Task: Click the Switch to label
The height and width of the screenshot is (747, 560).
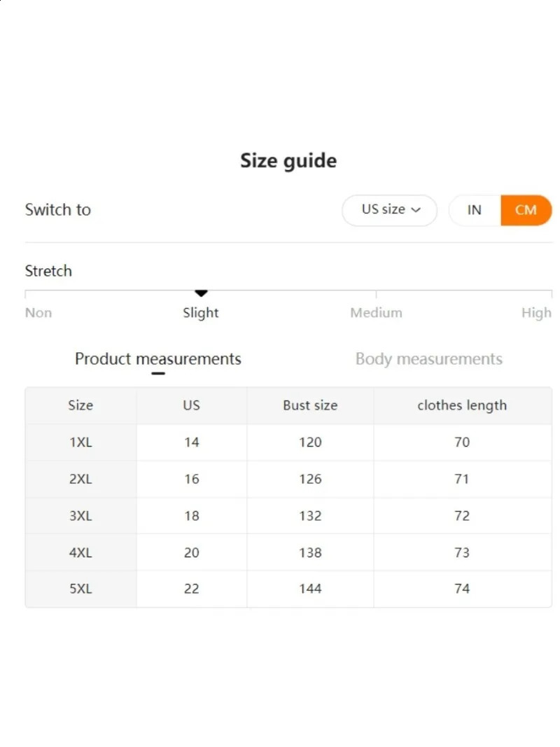Action: pyautogui.click(x=58, y=210)
